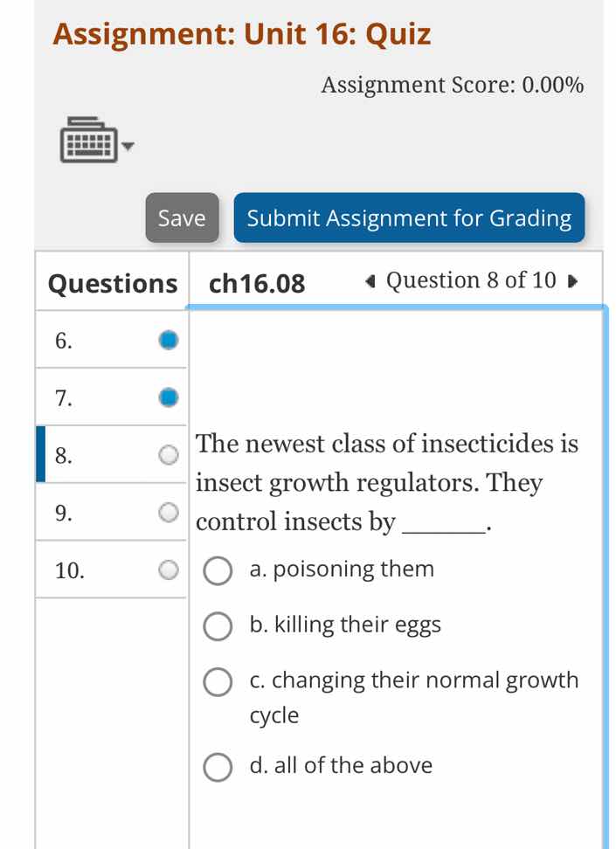Click the empty status circle beside question 8
Viewport: 616px width, 849px height.
click(168, 455)
